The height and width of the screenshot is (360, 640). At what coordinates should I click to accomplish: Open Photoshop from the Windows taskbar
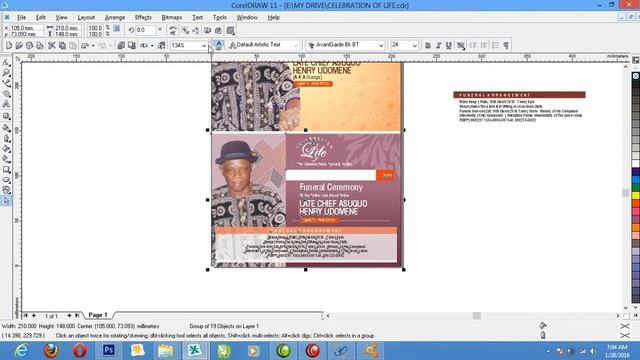coord(109,351)
